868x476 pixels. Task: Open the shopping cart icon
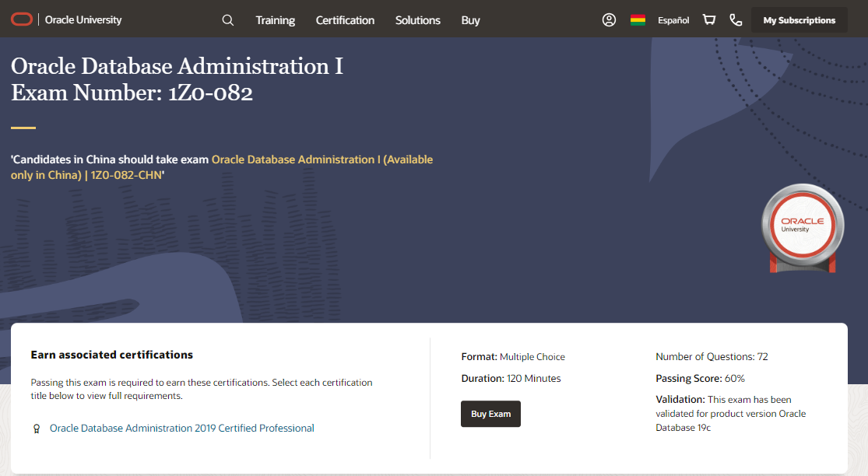[709, 20]
